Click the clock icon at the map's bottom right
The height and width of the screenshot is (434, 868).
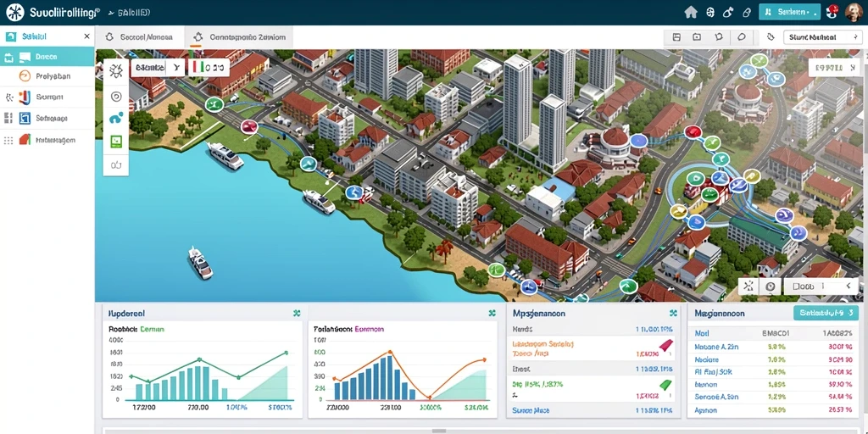(x=770, y=287)
